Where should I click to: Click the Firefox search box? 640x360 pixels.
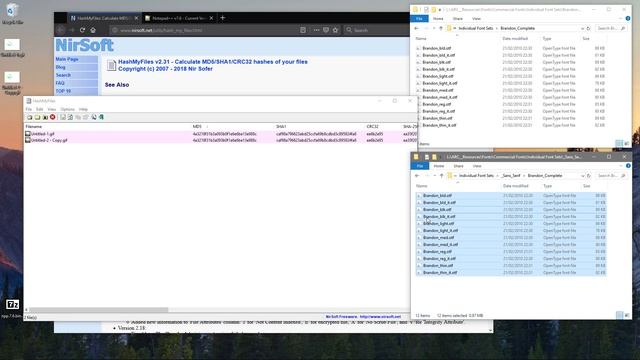click(x=377, y=30)
